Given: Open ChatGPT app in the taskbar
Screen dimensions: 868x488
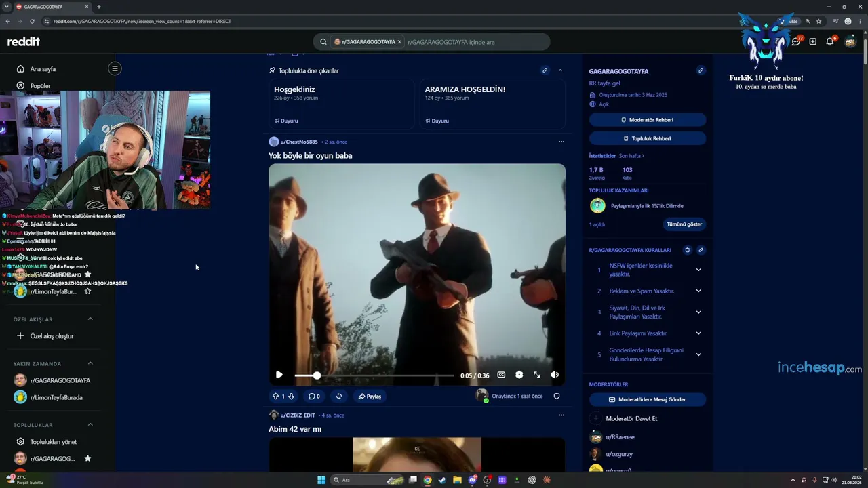Looking at the screenshot, I should [532, 480].
